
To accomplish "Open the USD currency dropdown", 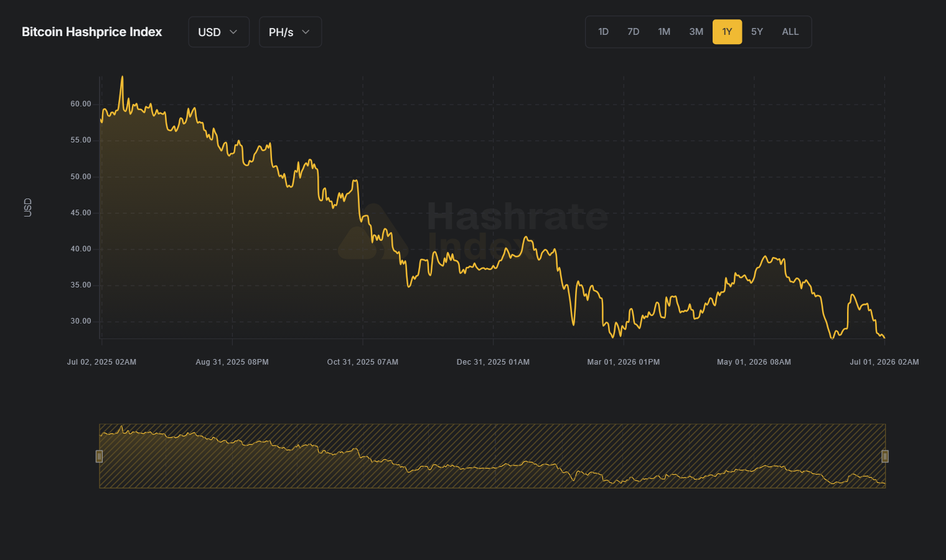I will pos(218,32).
